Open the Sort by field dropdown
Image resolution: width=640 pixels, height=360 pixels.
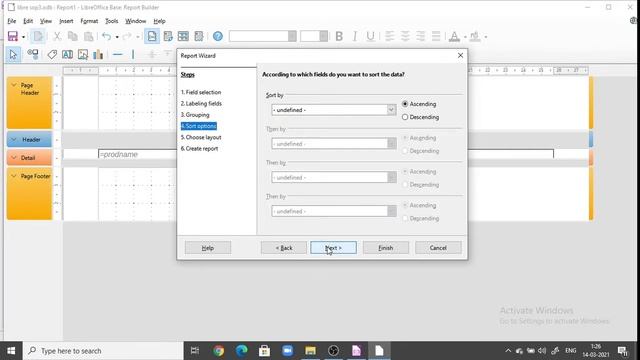point(391,110)
